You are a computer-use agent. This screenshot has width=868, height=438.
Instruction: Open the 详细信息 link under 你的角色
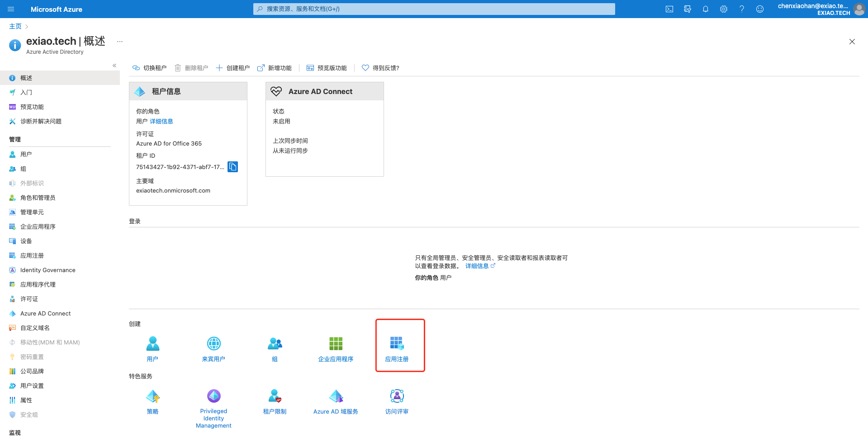[161, 121]
